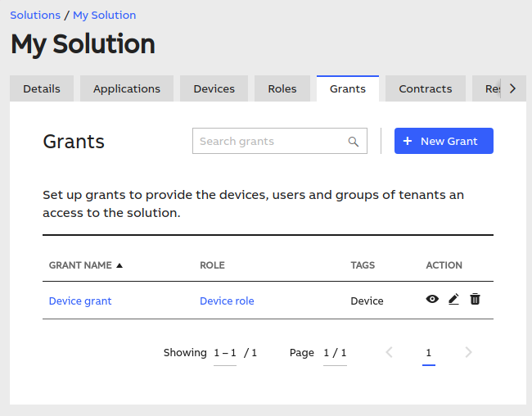Select page number 1 in pagination

tap(429, 353)
